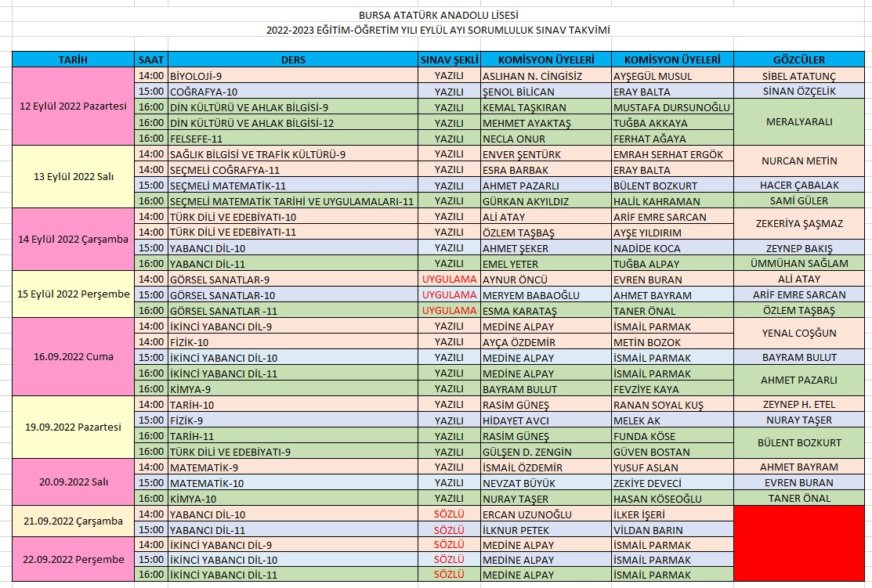This screenshot has width=872, height=588.
Task: Select the 'MUSTAFA DURSUNOĞLU' cell
Action: [672, 107]
